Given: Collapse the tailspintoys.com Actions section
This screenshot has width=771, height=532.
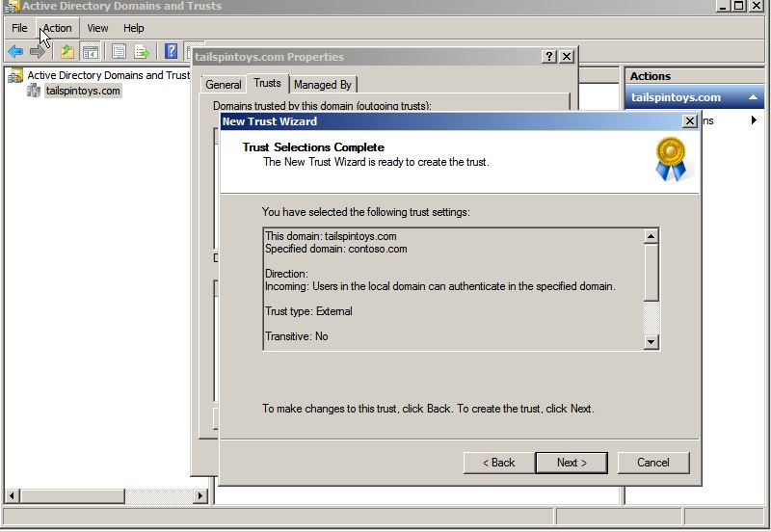Looking at the screenshot, I should point(753,97).
